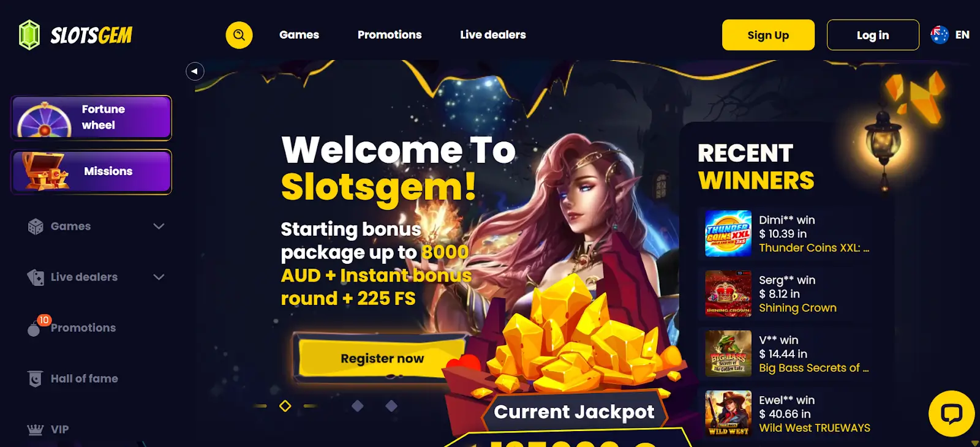Open the yellow search icon
Image resolution: width=980 pixels, height=447 pixels.
(239, 35)
